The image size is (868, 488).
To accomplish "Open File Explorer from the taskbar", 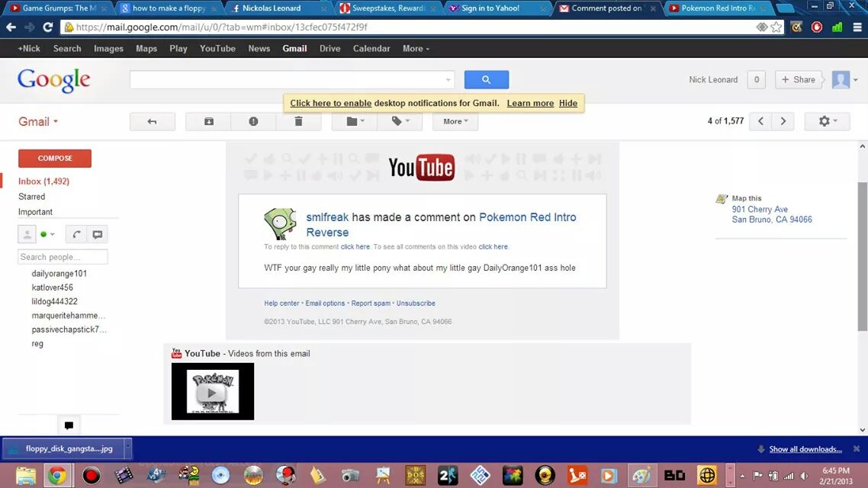I will coord(25,475).
